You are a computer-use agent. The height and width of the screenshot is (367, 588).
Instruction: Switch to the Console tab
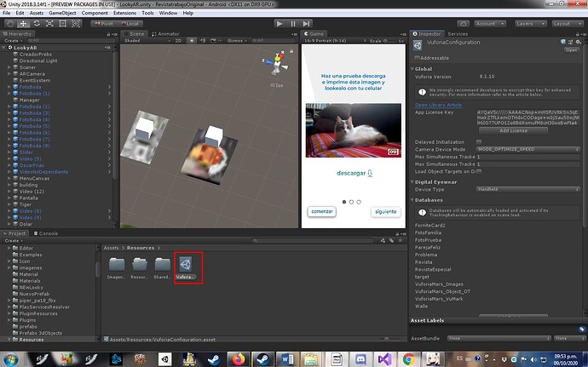click(47, 232)
